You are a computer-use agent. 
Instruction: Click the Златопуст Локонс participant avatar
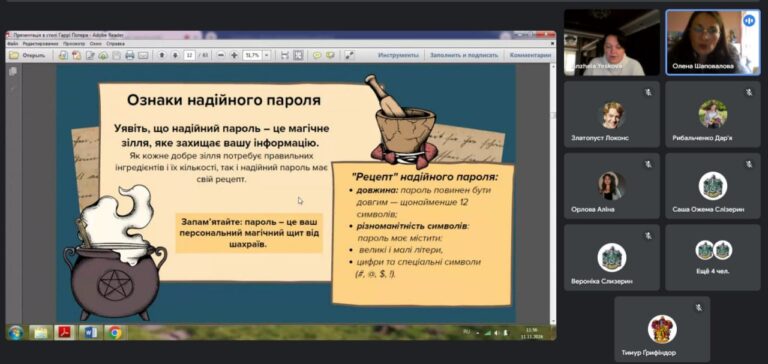612,115
